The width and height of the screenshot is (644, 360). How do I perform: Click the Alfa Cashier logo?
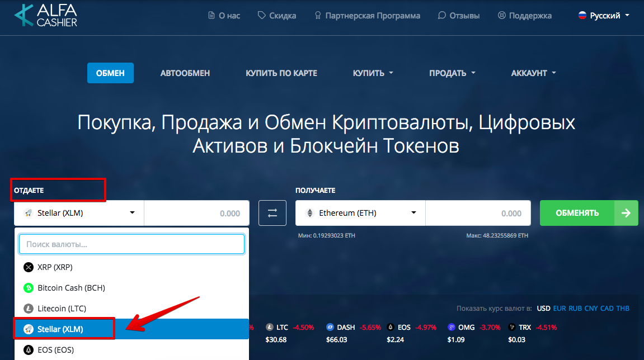[x=45, y=16]
